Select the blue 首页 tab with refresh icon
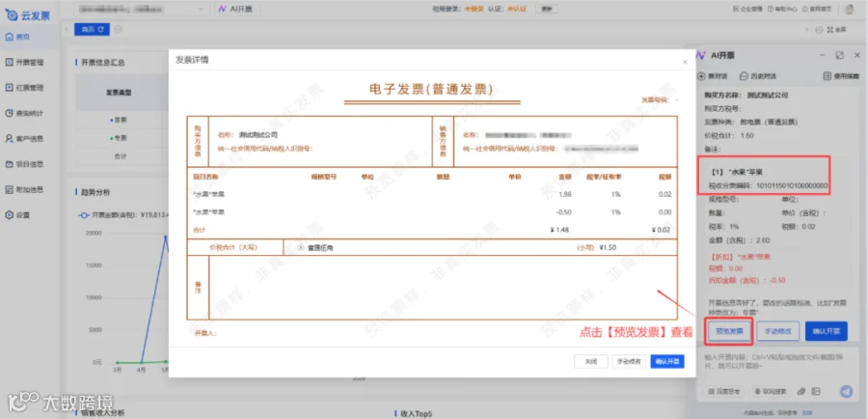Viewport: 868px width, 419px height. point(92,29)
